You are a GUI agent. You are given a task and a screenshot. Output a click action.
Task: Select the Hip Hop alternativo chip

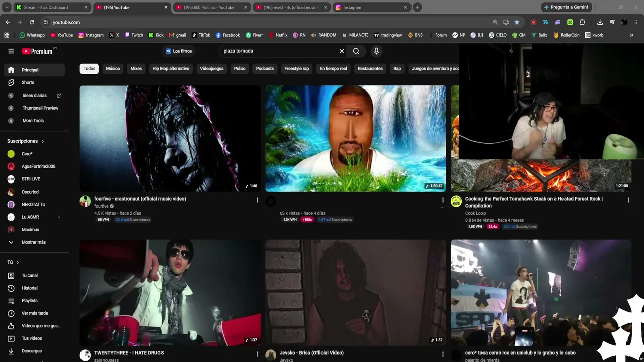[x=171, y=69]
